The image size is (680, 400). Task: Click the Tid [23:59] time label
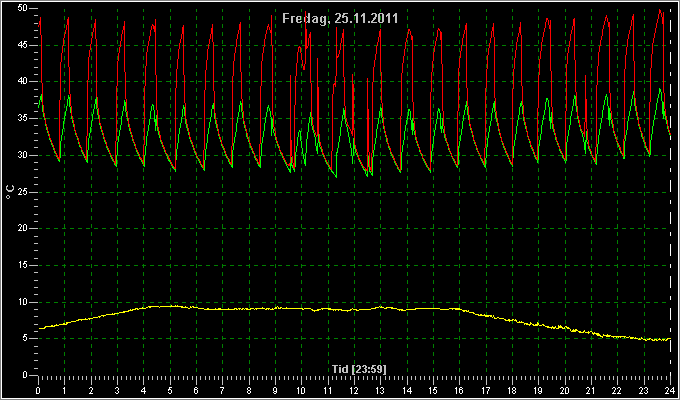(359, 369)
